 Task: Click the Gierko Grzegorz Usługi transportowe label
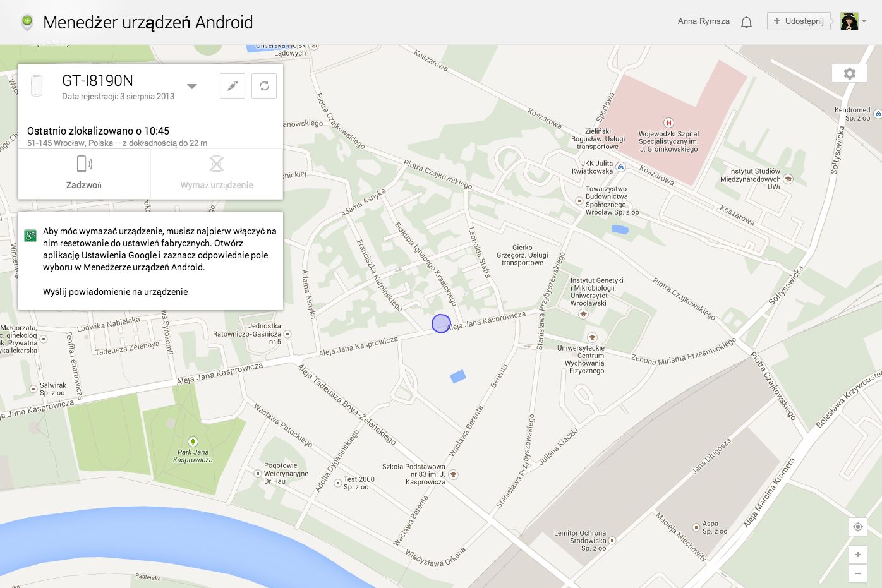(523, 255)
